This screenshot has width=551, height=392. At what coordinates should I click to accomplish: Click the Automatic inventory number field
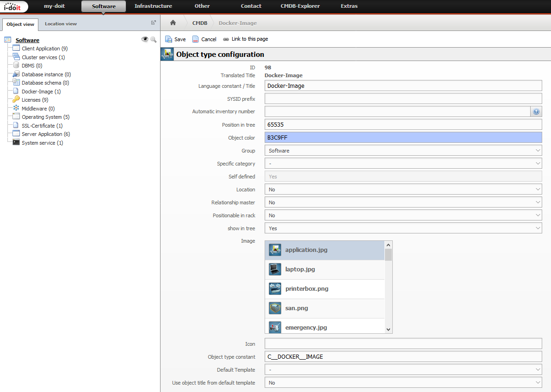coord(397,112)
